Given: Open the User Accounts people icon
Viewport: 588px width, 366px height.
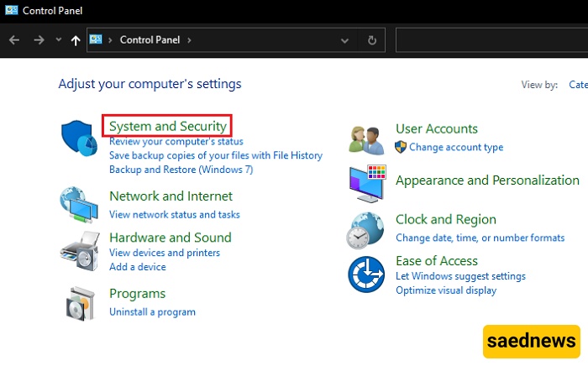Looking at the screenshot, I should pyautogui.click(x=366, y=140).
